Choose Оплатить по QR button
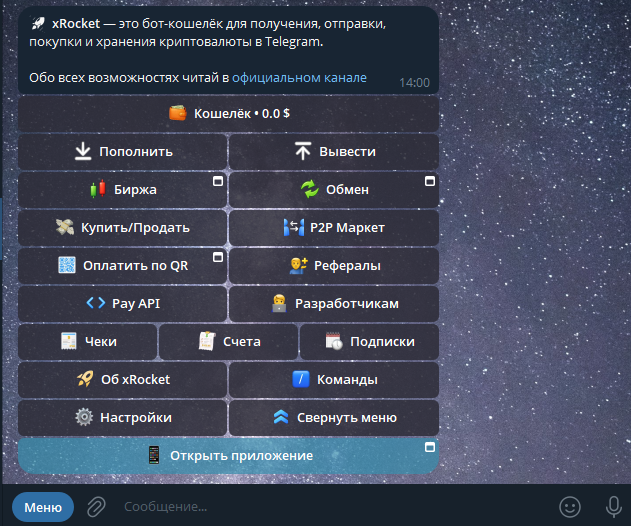 tap(123, 266)
